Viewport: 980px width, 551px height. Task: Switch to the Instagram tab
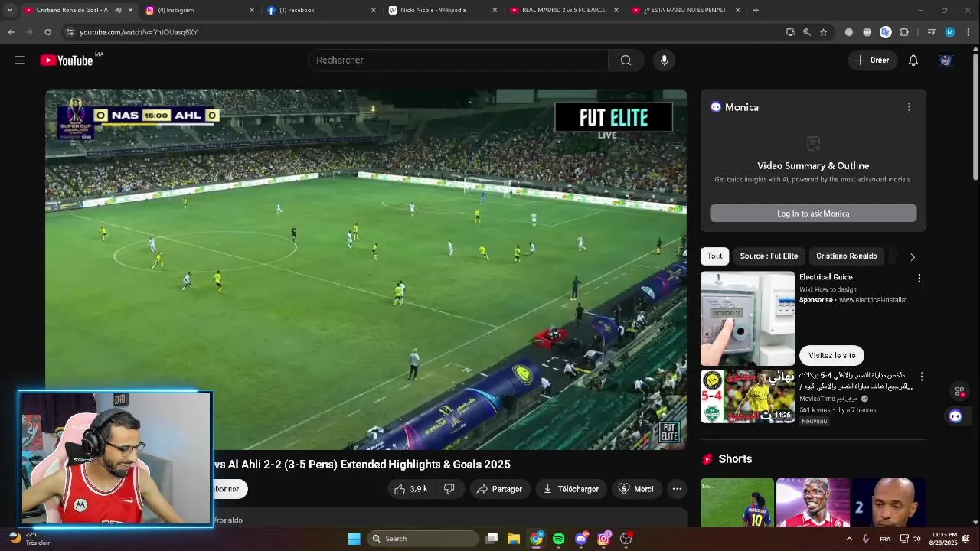point(198,10)
